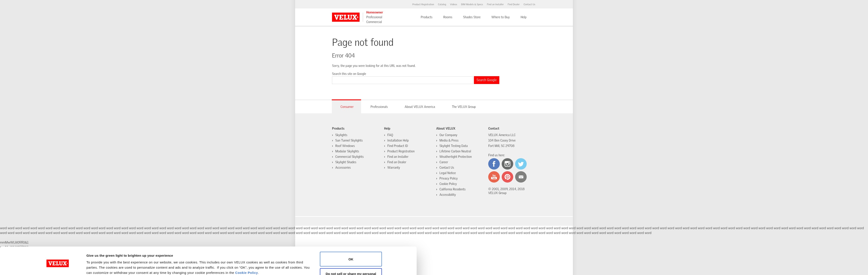
Task: Switch to the Consumer footer tab
Action: (346, 107)
